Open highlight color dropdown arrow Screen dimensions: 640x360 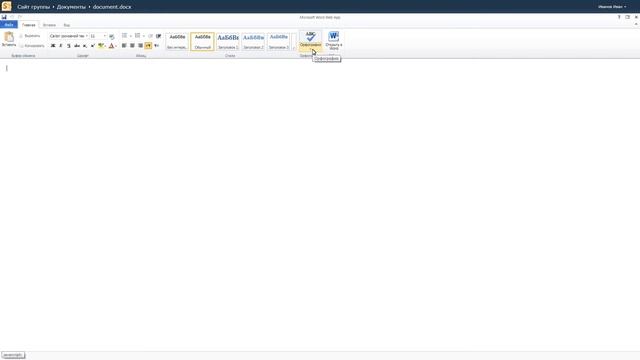[x=105, y=46]
